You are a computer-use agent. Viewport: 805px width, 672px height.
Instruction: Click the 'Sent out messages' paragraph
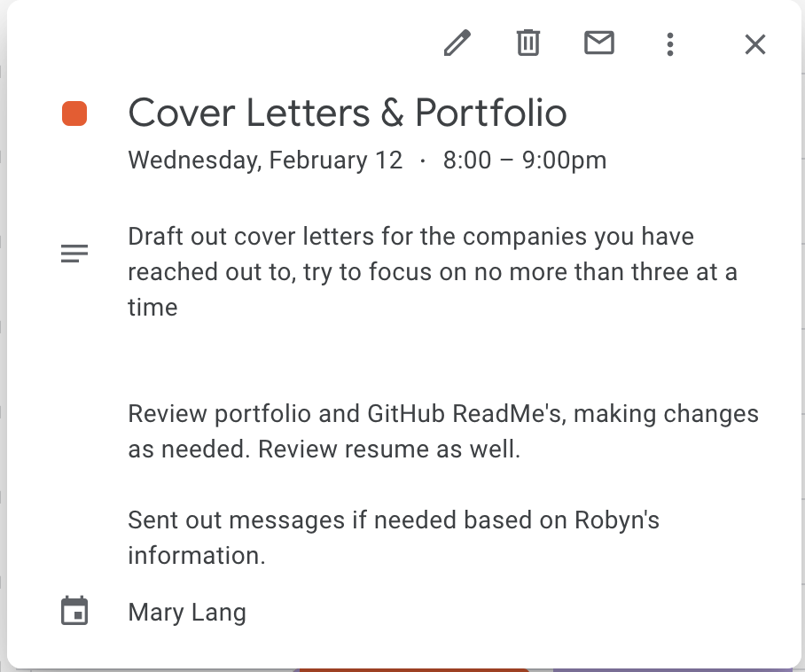pos(394,537)
